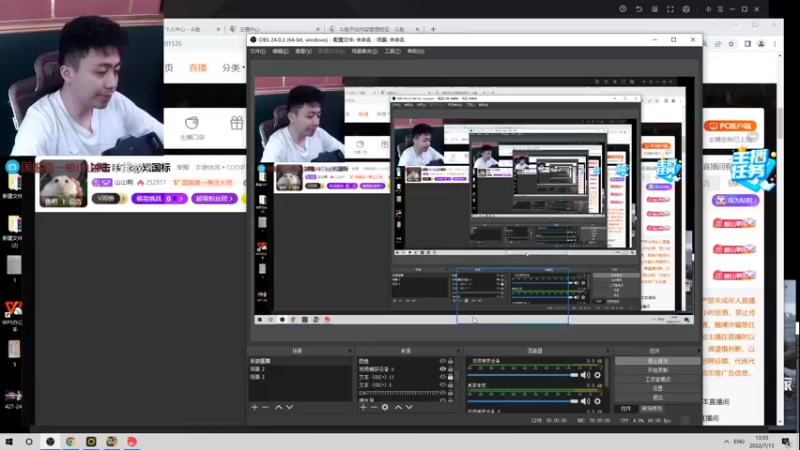Toggle visibility eye of 文本 (GDI+) 11 source
Image resolution: width=800 pixels, height=450 pixels.
click(442, 377)
